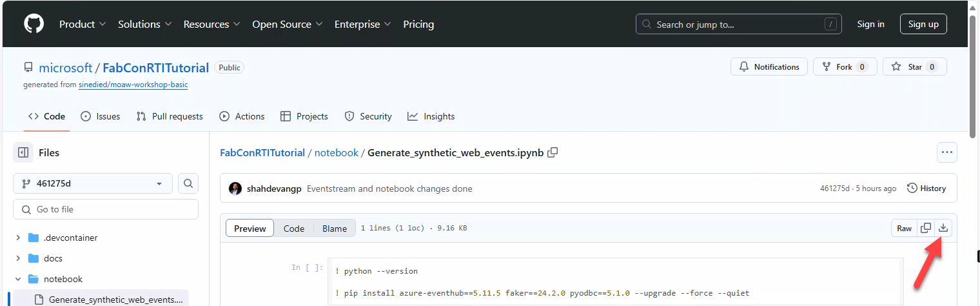Image resolution: width=980 pixels, height=306 pixels.
Task: Copy raw file contents icon
Action: click(x=926, y=228)
